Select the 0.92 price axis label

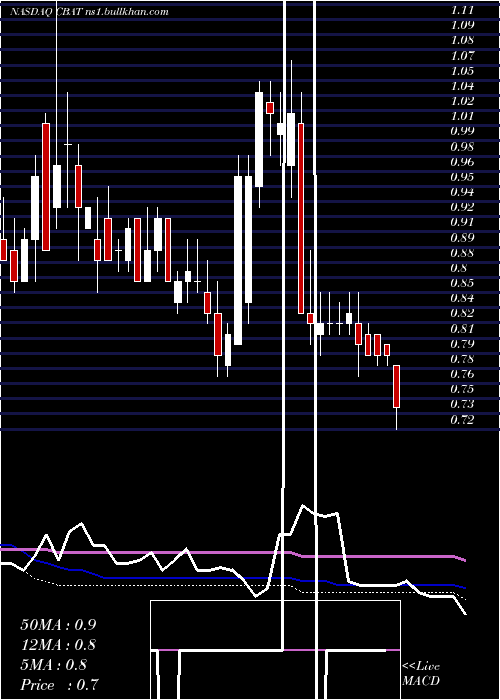[462, 207]
